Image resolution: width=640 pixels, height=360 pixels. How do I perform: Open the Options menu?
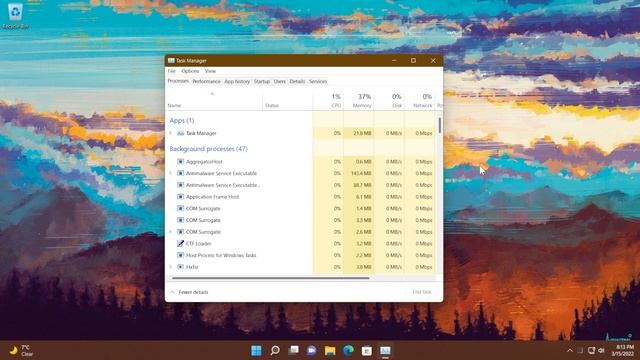(x=190, y=71)
